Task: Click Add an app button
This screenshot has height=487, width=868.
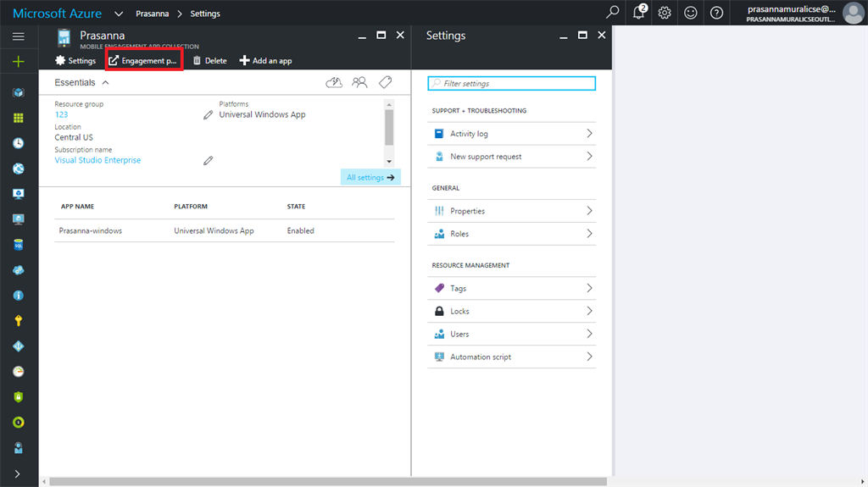Action: (x=265, y=61)
